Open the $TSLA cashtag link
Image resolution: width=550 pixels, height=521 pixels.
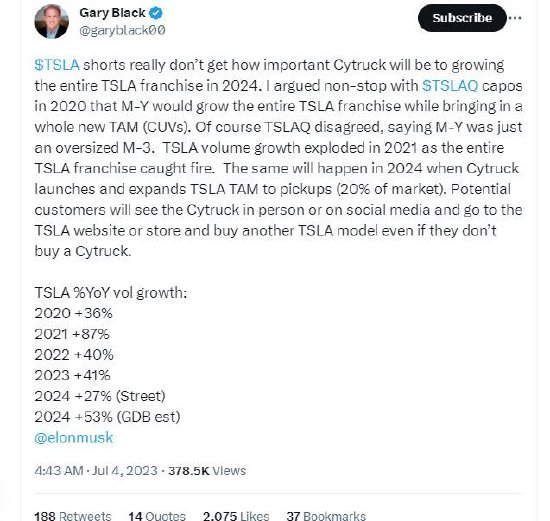[57, 65]
